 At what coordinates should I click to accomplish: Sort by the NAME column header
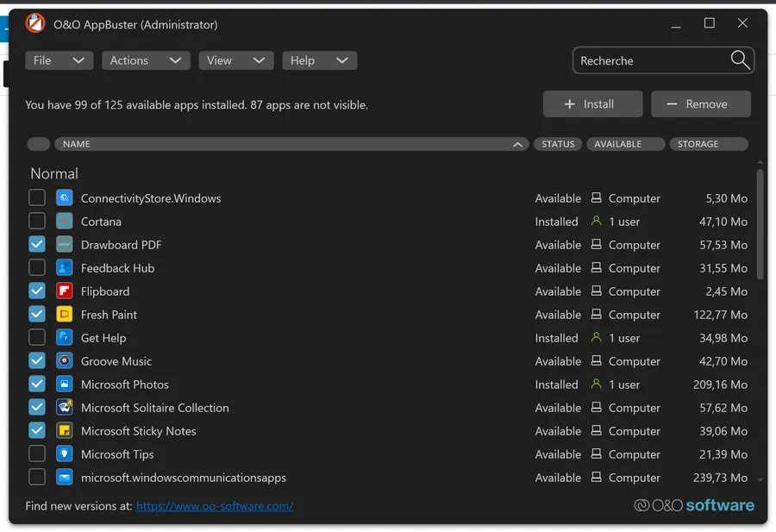tap(291, 144)
